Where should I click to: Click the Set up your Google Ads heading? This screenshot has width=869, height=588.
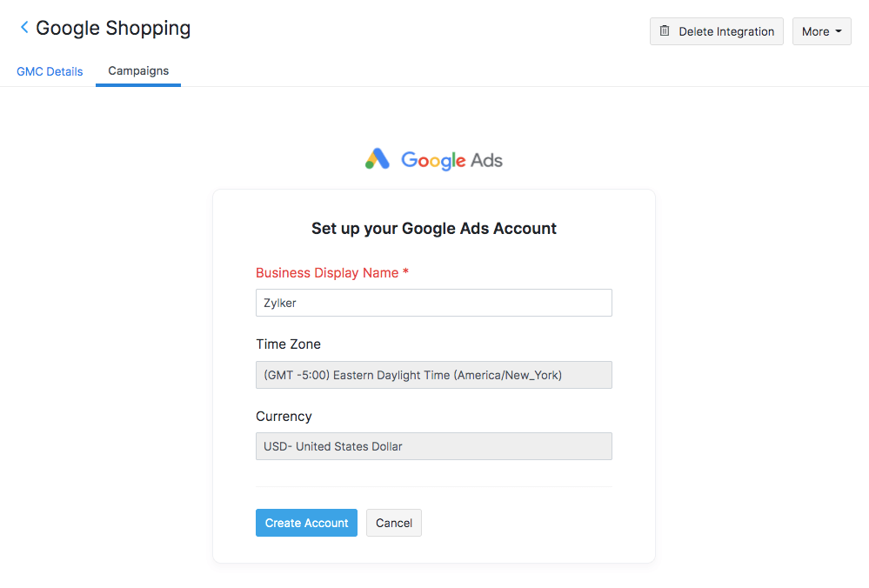pos(433,228)
